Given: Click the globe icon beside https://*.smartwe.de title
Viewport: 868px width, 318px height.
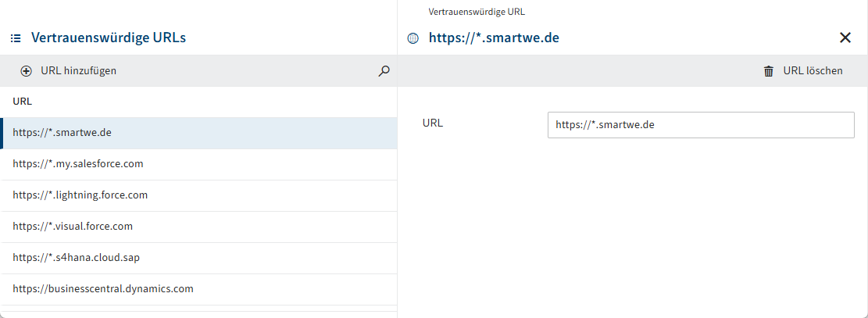Looking at the screenshot, I should 413,38.
